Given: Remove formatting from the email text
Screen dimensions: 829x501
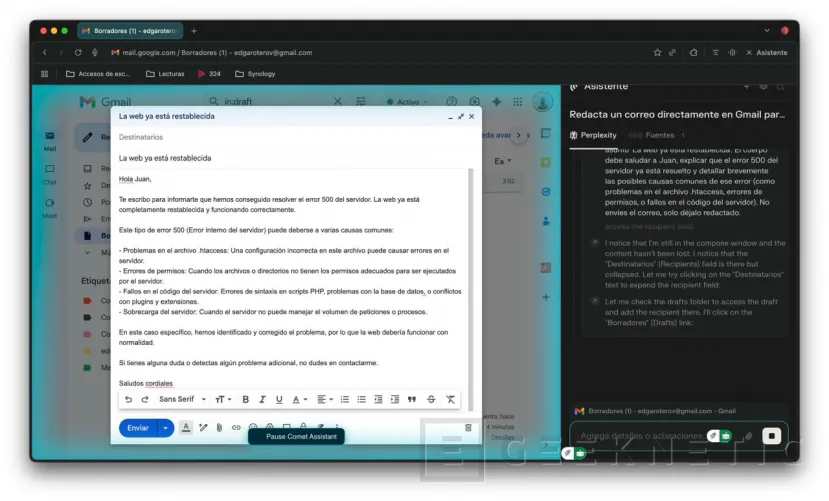Looking at the screenshot, I should 450,400.
